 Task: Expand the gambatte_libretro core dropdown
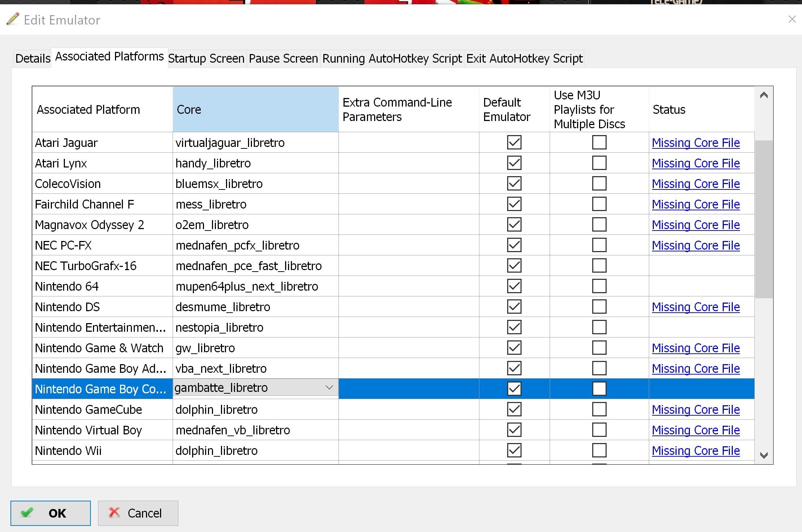pyautogui.click(x=329, y=388)
